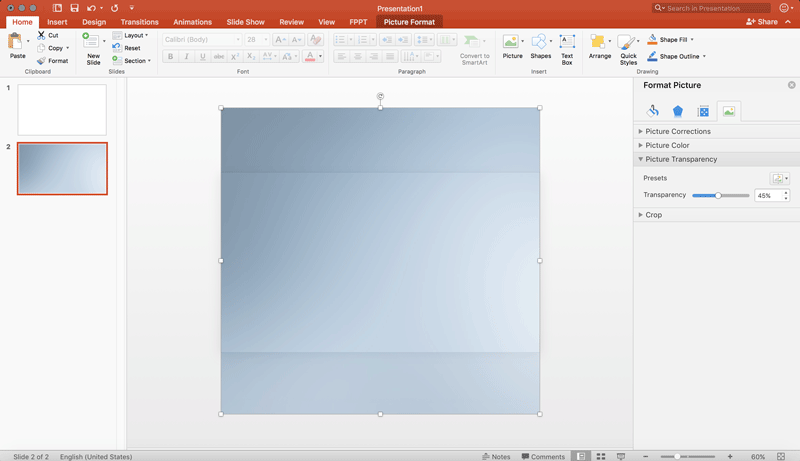Open the Design ribbon tab

[x=94, y=22]
